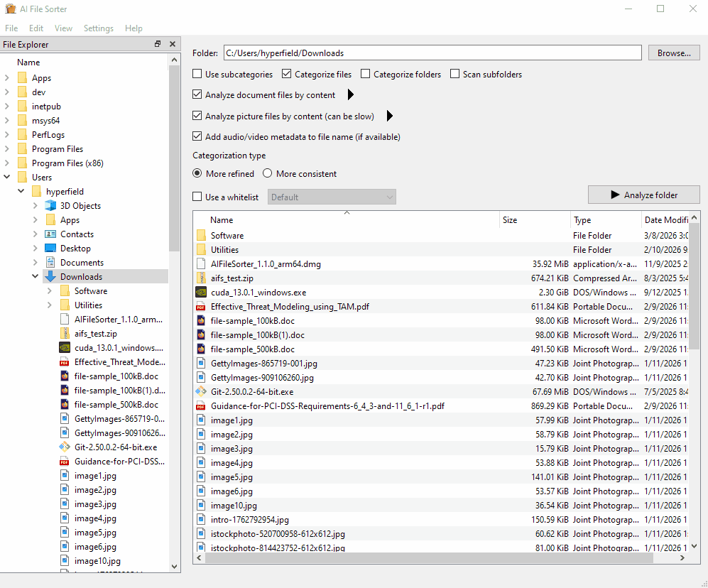Click the Browse... button
This screenshot has height=588, width=708.
tap(673, 53)
